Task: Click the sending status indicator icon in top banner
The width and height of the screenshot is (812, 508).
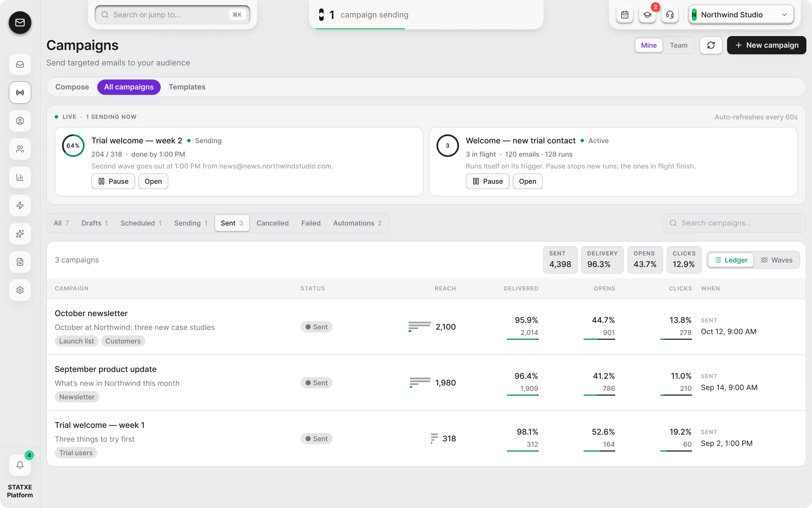Action: (x=321, y=15)
